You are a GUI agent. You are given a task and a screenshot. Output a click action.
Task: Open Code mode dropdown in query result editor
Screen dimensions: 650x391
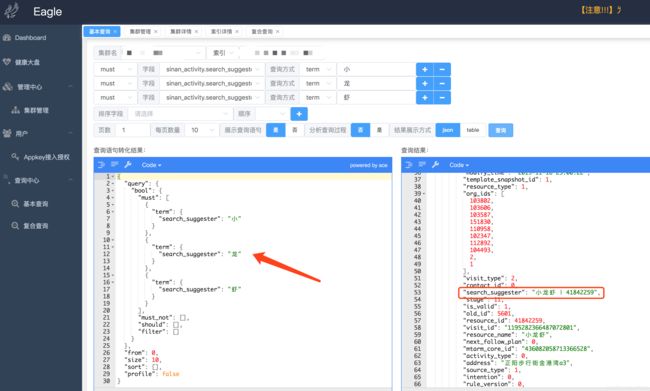click(x=459, y=165)
